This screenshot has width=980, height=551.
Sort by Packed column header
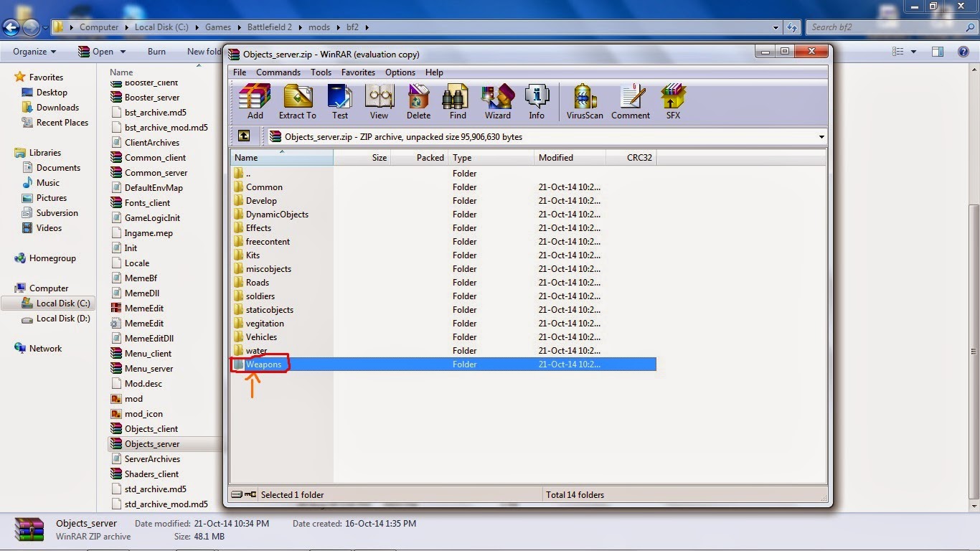coord(420,157)
